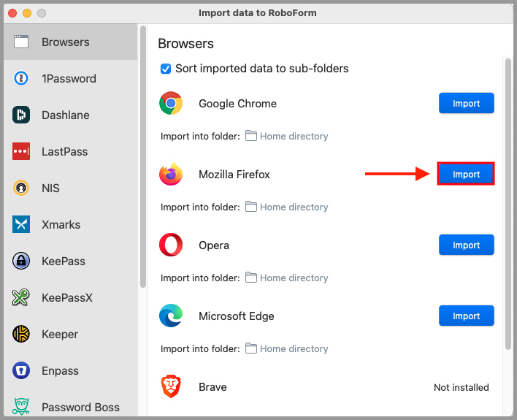Click the Opera browser icon
The width and height of the screenshot is (517, 420).
pyautogui.click(x=171, y=245)
